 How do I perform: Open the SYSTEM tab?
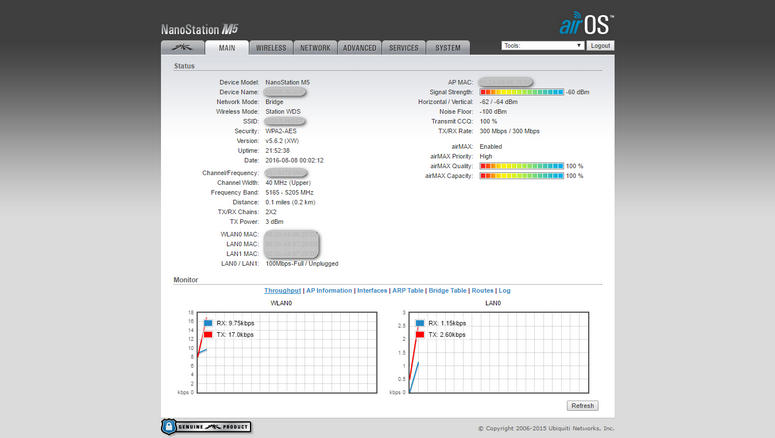(x=448, y=48)
